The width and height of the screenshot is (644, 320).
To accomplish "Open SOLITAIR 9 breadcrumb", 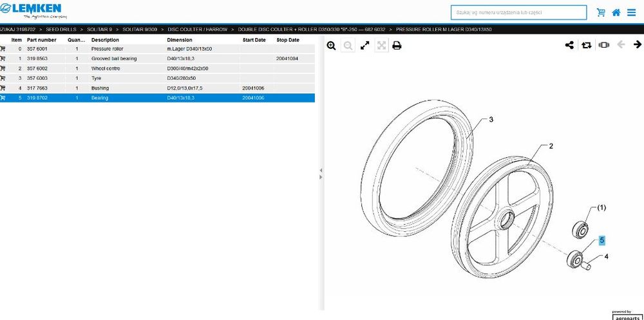I will (x=99, y=30).
